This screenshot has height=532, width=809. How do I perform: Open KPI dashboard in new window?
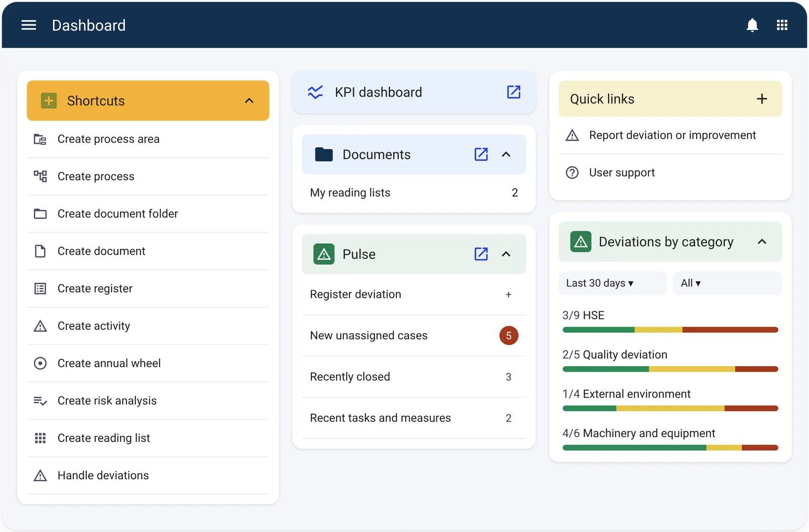(x=514, y=92)
